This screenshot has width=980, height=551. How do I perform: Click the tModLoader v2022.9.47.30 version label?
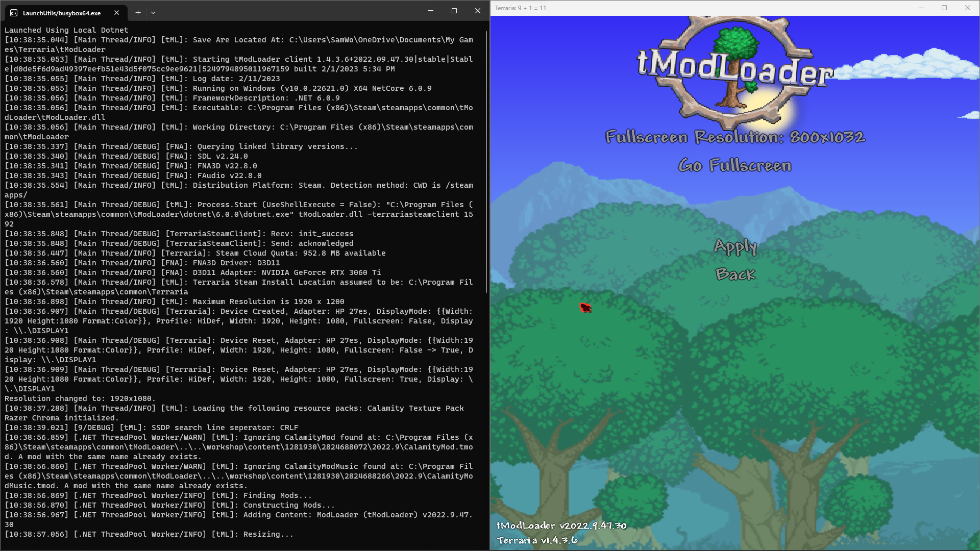[561, 525]
